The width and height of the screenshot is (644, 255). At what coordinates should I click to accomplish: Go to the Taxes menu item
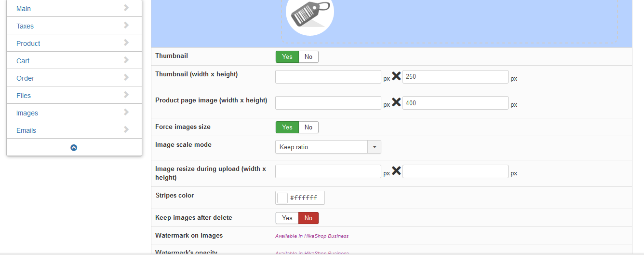coord(25,26)
